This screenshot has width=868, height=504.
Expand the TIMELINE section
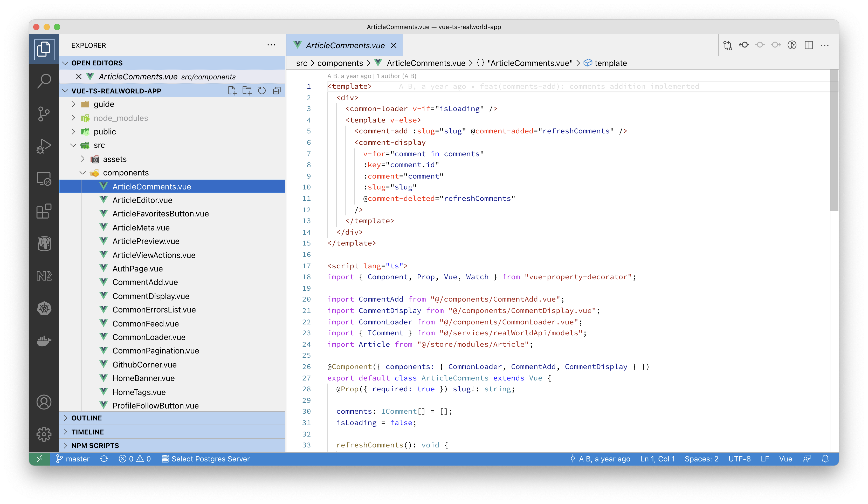click(87, 432)
